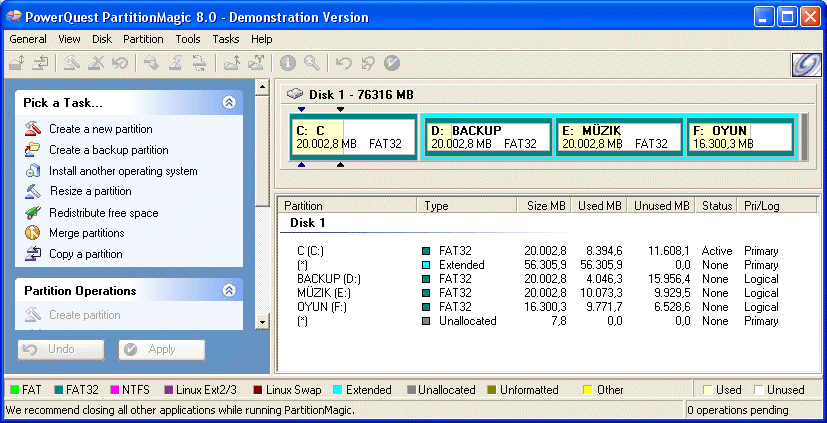This screenshot has width=827, height=423.
Task: Open the Tools menu
Action: [x=188, y=39]
